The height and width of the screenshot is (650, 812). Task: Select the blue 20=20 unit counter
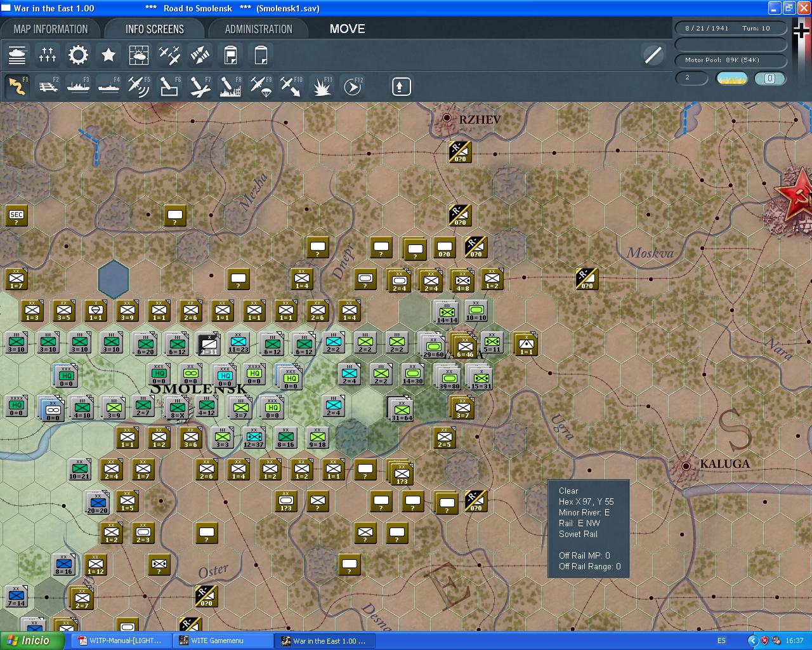[x=97, y=502]
